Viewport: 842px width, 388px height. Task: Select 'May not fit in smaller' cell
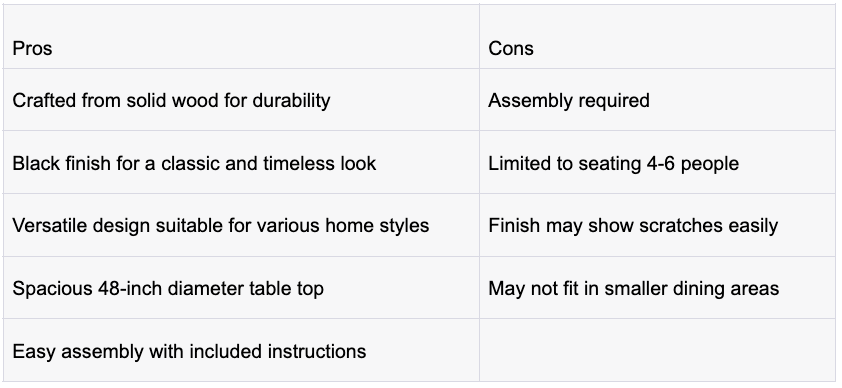click(657, 288)
